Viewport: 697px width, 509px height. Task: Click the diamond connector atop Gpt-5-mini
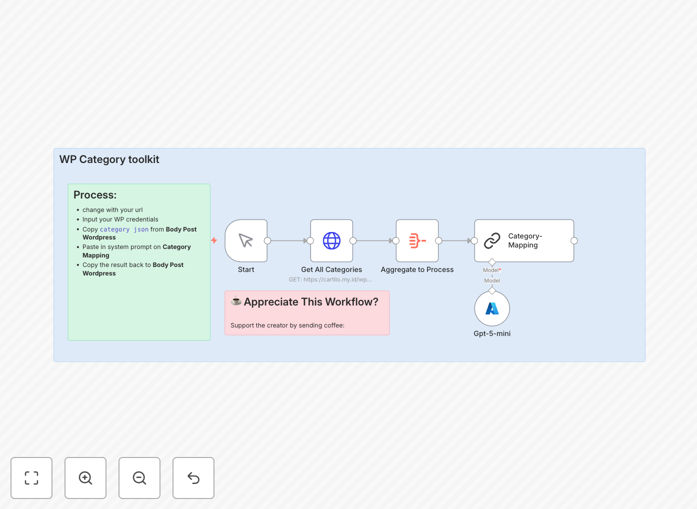point(492,291)
